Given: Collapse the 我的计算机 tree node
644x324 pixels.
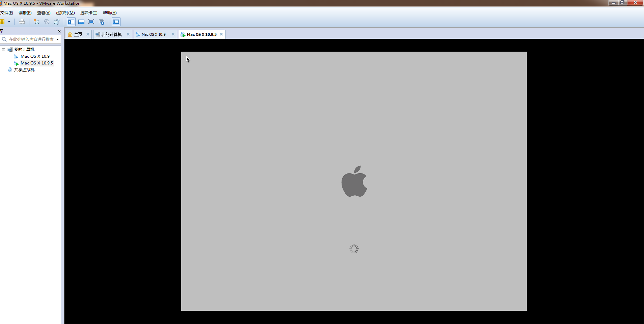Looking at the screenshot, I should pyautogui.click(x=4, y=50).
